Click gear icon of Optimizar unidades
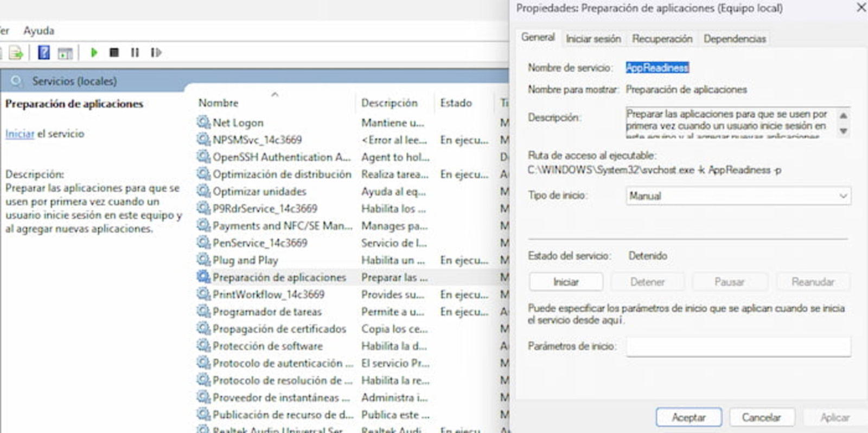This screenshot has height=433, width=868. coord(203,191)
